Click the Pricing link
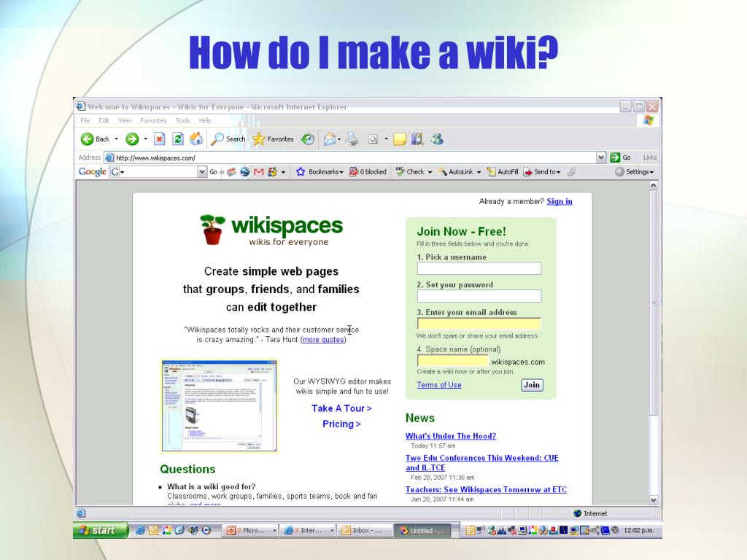This screenshot has width=747, height=560. [x=341, y=424]
